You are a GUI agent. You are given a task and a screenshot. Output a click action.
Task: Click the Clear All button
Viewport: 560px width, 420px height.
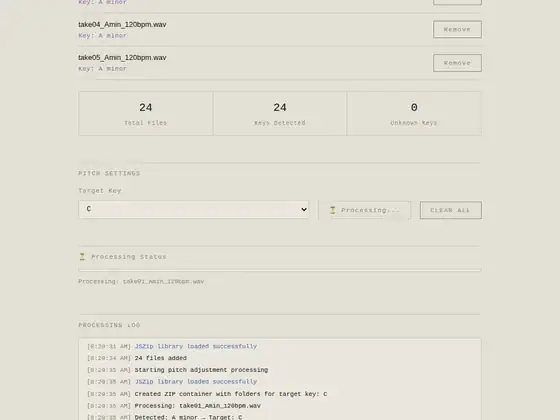click(450, 210)
